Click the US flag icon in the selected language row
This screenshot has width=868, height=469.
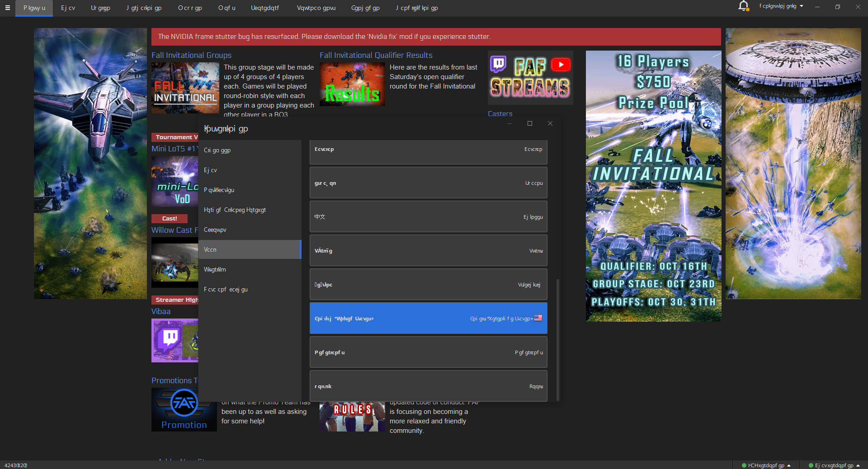[x=538, y=318]
